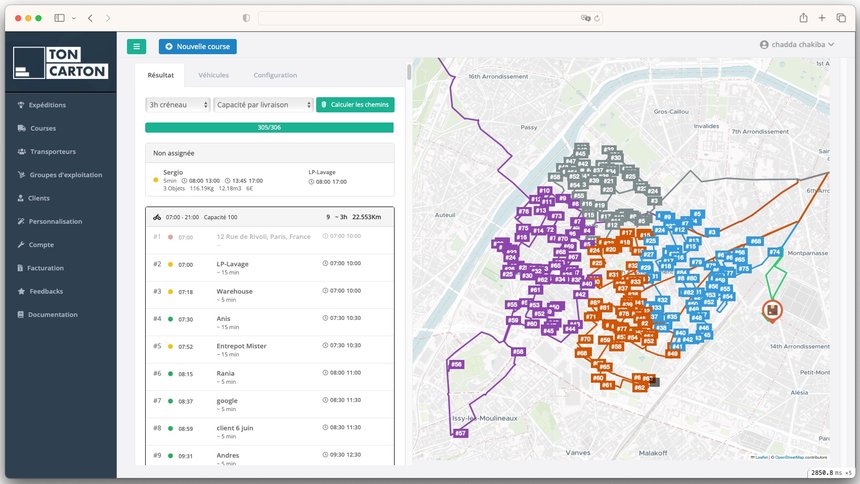The height and width of the screenshot is (484, 860).
Task: Open the 3h créneau dropdown
Action: (178, 105)
